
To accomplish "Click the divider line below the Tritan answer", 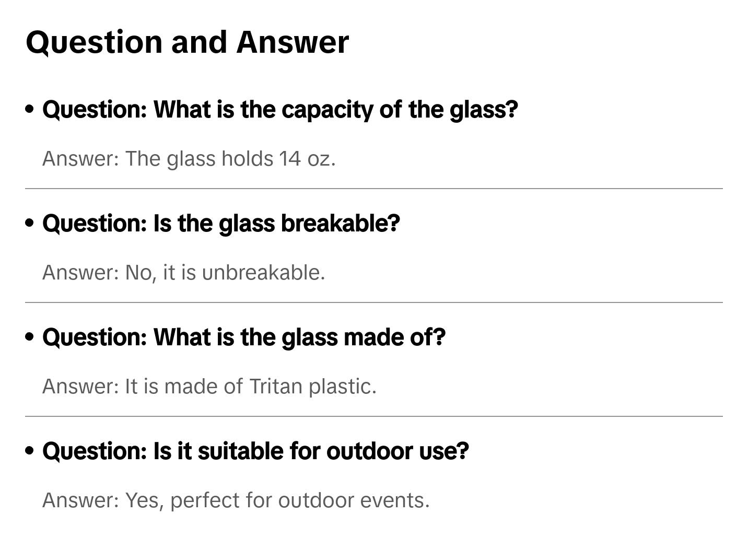I will click(x=374, y=416).
